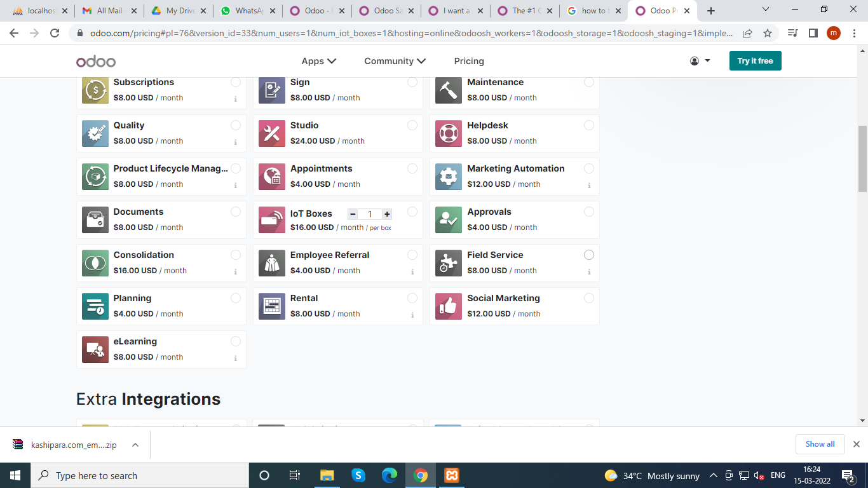The height and width of the screenshot is (488, 868).
Task: Select the Quality app checkbox
Action: [x=236, y=125]
